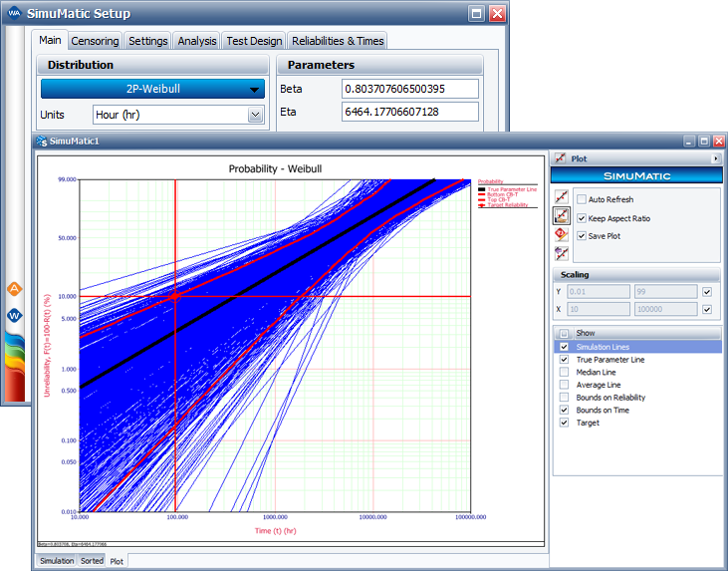Open the 2P-Weibull distribution dropdown

point(152,89)
